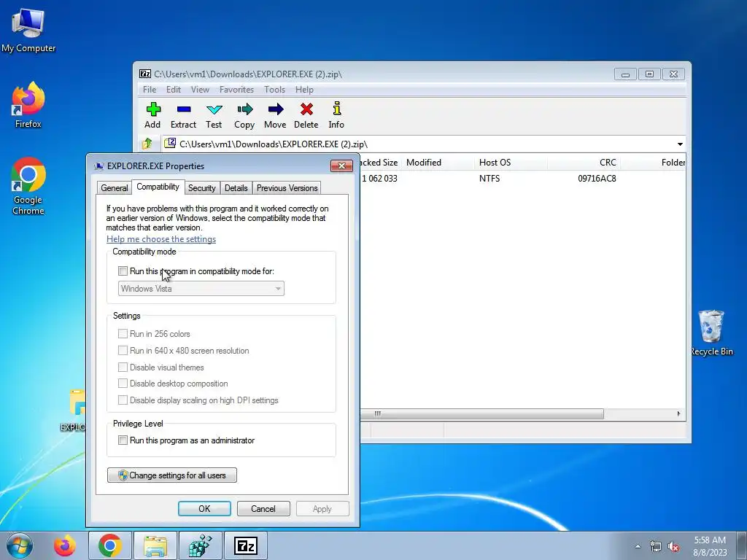Open the View menu in 7-Zip
The image size is (747, 560).
click(200, 90)
